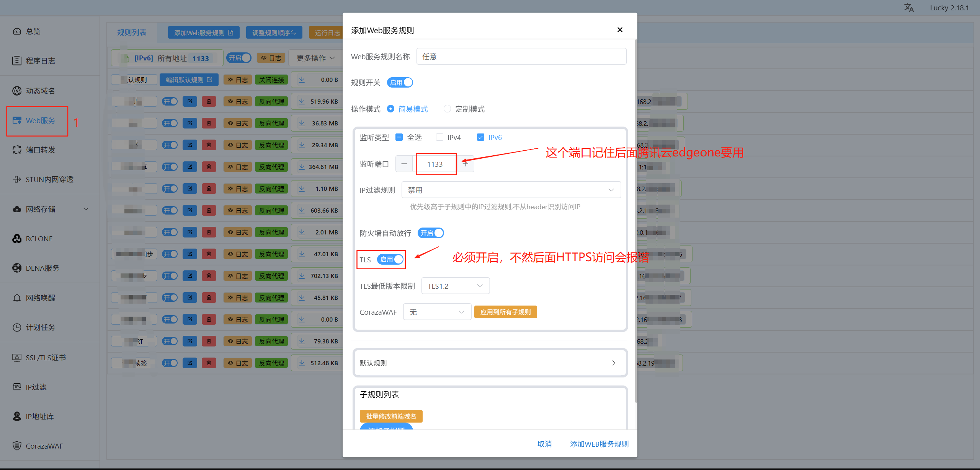Viewport: 980px width, 470px height.
Task: Click the RCLONE sidebar icon
Action: 17,239
